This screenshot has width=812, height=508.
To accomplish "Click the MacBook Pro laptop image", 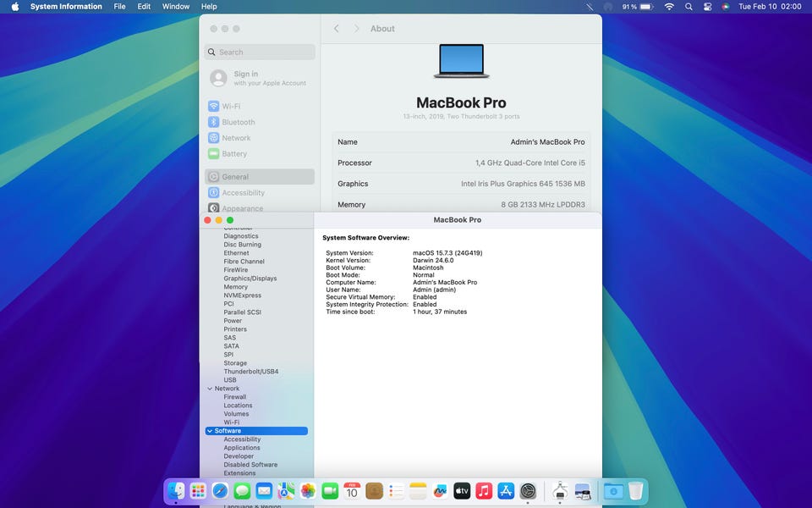I will (462, 61).
